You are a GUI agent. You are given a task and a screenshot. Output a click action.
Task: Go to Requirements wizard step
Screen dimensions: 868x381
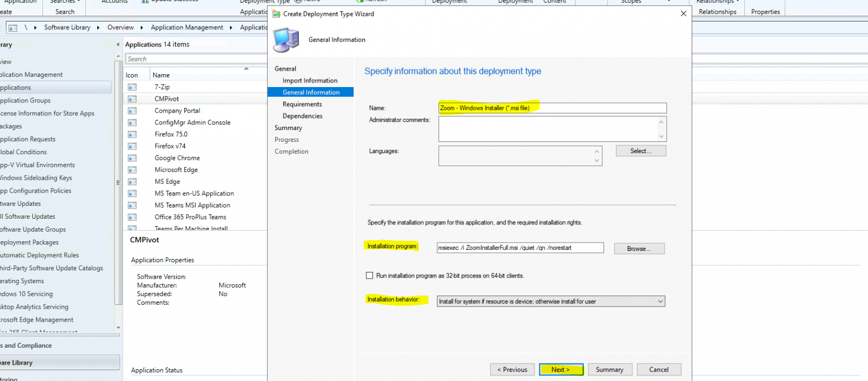[x=302, y=104]
